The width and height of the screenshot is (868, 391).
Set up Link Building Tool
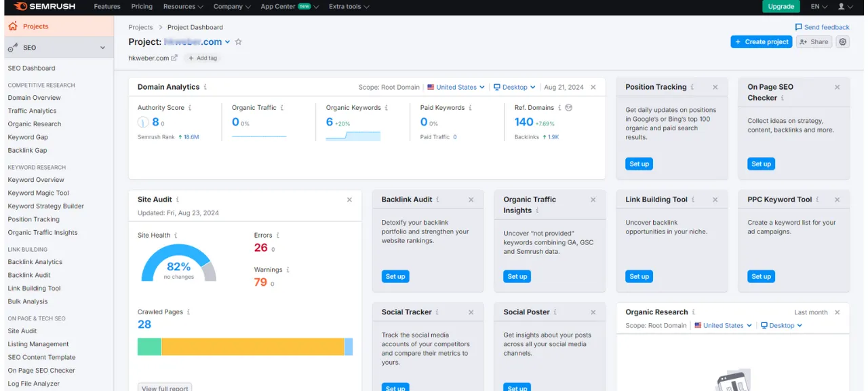[639, 276]
